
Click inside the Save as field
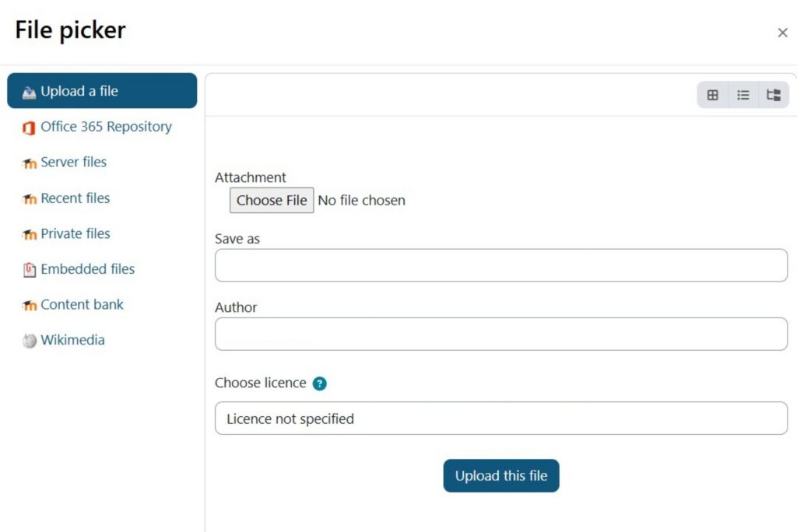500,265
